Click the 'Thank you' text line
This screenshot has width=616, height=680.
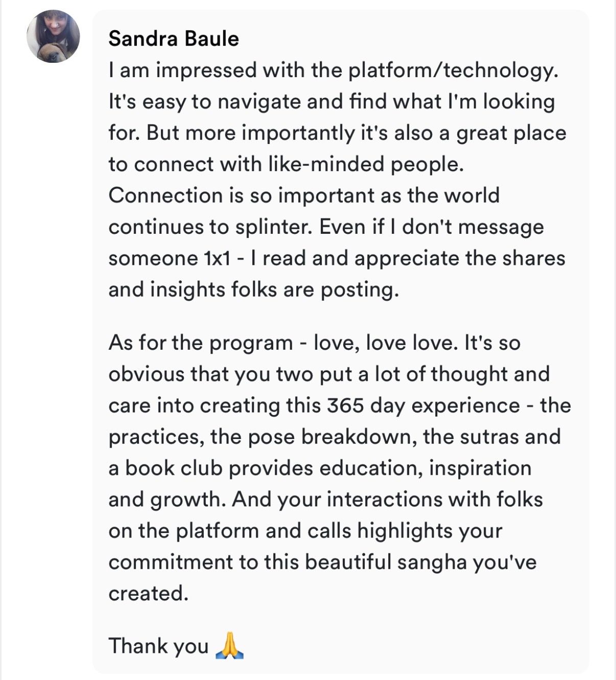pos(176,646)
